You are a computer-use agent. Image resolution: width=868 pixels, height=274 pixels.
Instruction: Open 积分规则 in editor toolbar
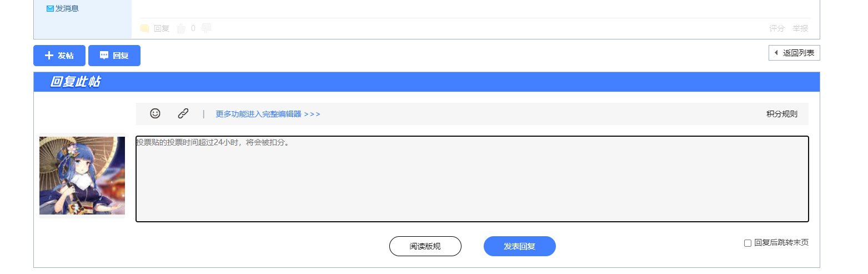[x=782, y=114]
